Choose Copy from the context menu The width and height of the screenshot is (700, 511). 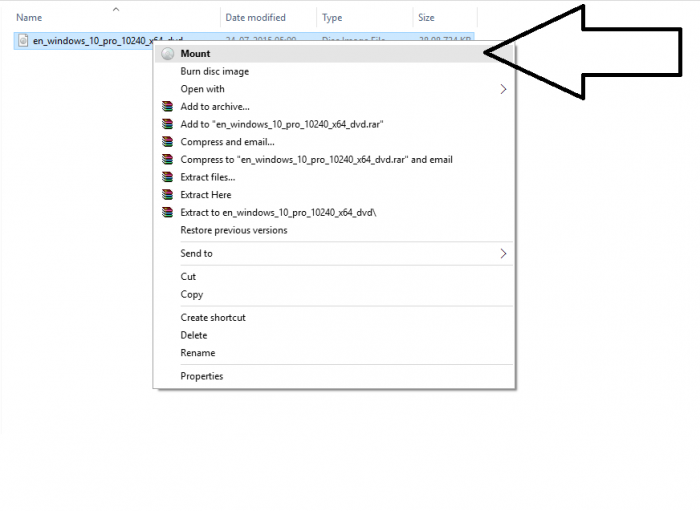(x=334, y=295)
